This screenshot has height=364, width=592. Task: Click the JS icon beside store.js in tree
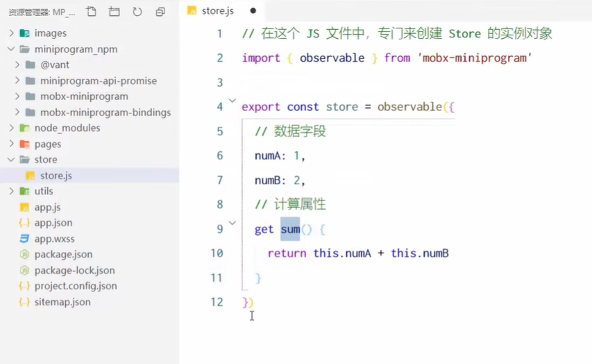[x=31, y=176]
